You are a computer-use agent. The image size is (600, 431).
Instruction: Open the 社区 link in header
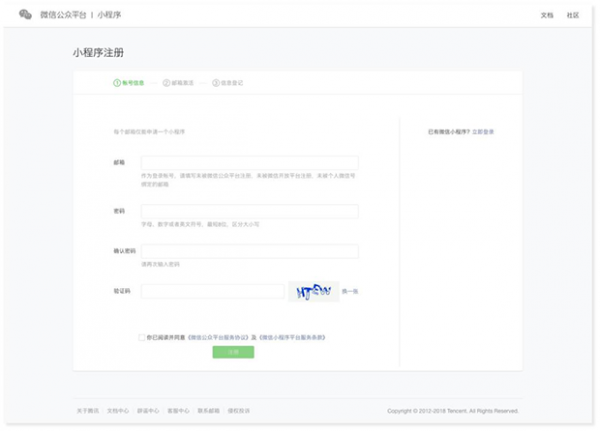pyautogui.click(x=573, y=15)
